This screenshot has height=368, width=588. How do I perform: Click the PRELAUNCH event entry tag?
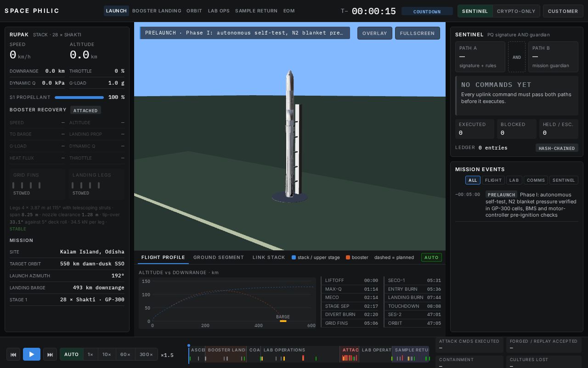pyautogui.click(x=501, y=195)
